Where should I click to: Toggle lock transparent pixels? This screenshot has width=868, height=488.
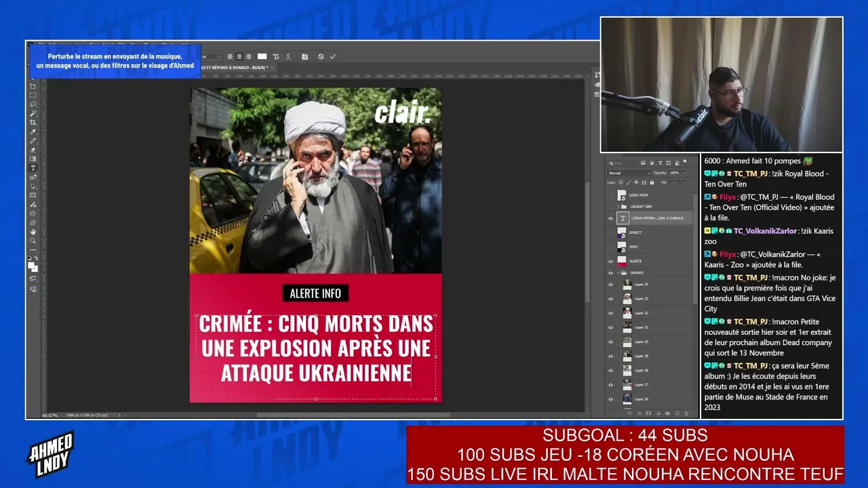pos(622,182)
